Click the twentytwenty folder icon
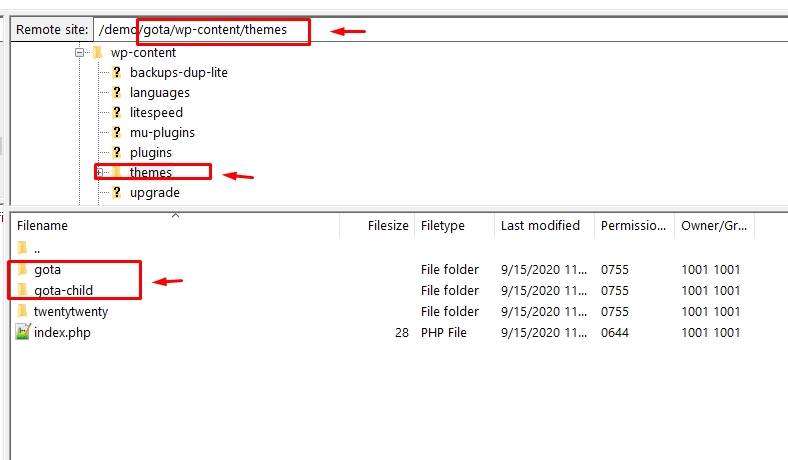This screenshot has width=788, height=460. 22,312
